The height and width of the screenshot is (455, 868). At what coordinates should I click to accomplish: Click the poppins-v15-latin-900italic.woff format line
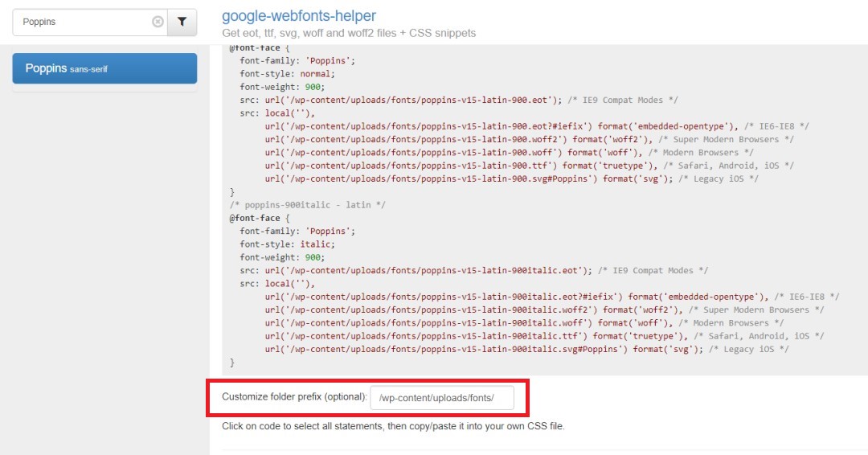(524, 323)
